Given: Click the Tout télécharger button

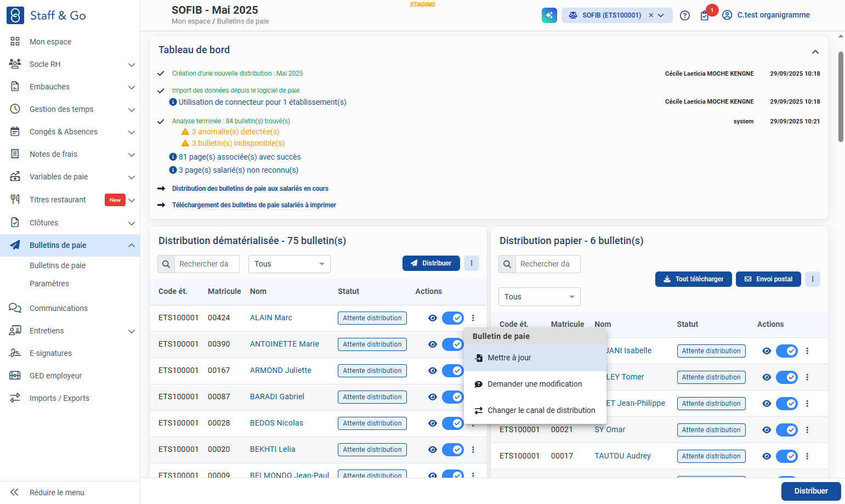Looking at the screenshot, I should pyautogui.click(x=694, y=279).
